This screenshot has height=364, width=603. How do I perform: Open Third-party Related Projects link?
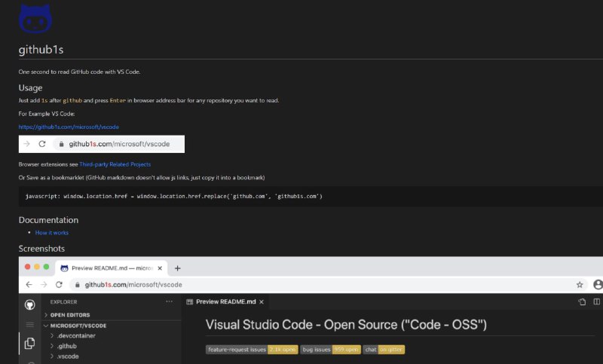[x=115, y=164]
